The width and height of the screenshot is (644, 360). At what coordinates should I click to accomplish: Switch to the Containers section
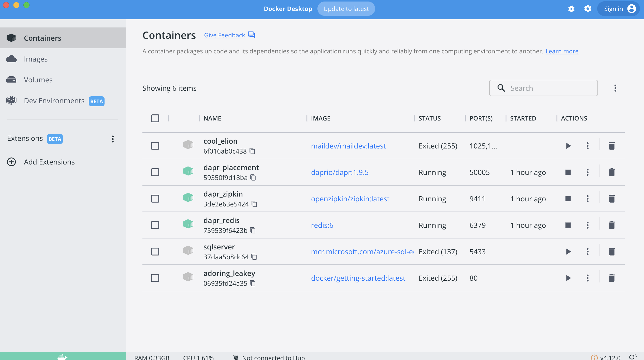click(x=42, y=38)
